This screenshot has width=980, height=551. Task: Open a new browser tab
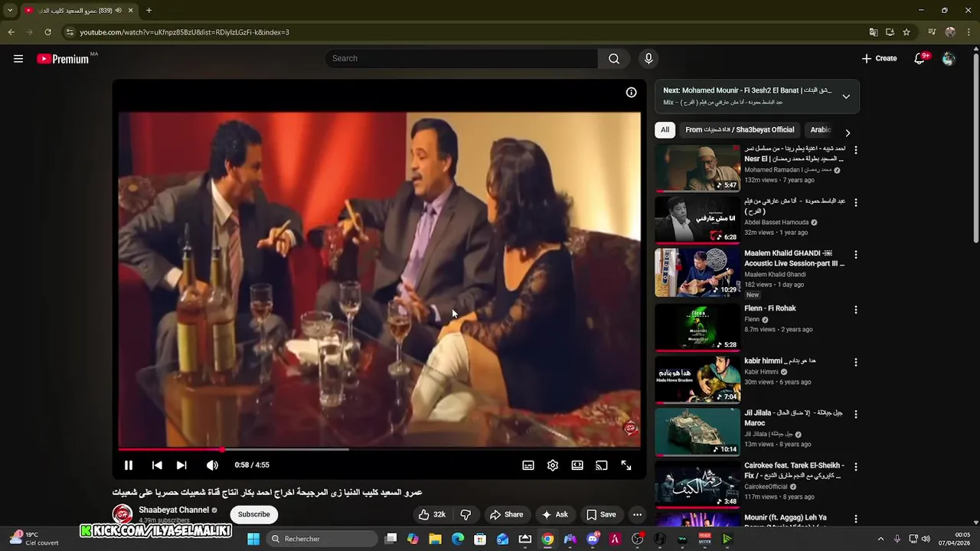149,11
